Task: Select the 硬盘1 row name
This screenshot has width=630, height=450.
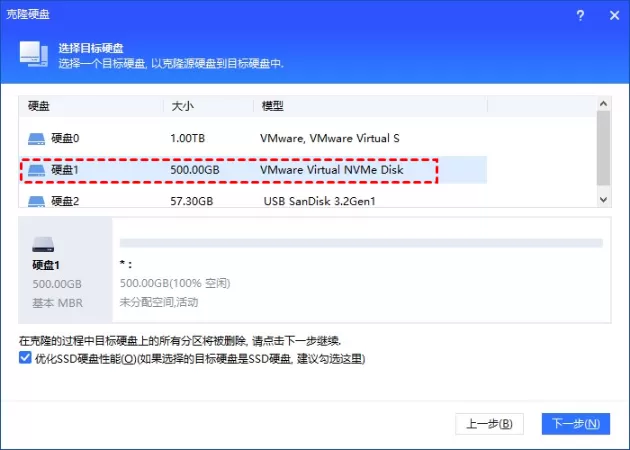Action: tap(65, 170)
